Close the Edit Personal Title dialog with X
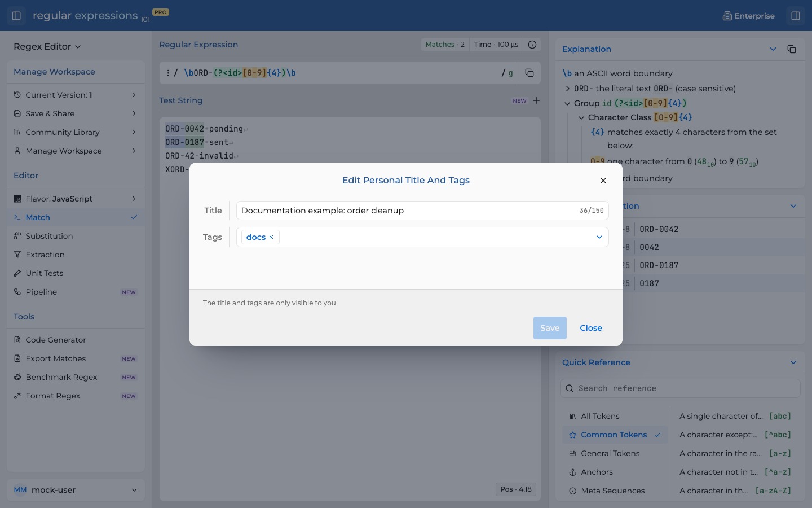Screen dimensions: 812x508 click(603, 181)
